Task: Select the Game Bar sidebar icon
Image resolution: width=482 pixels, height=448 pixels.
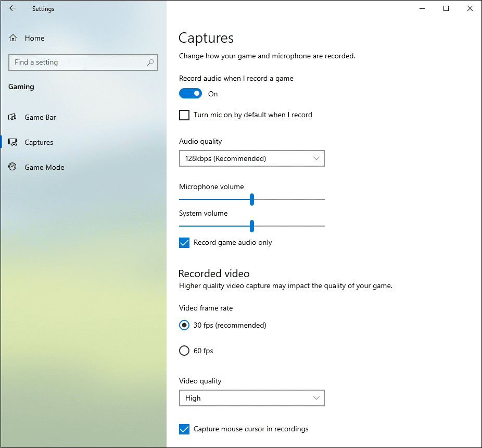Action: pos(12,117)
